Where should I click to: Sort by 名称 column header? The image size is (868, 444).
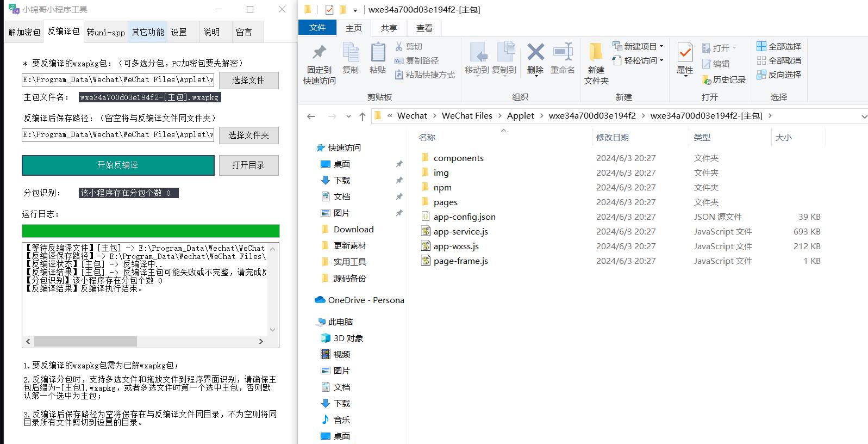point(427,138)
